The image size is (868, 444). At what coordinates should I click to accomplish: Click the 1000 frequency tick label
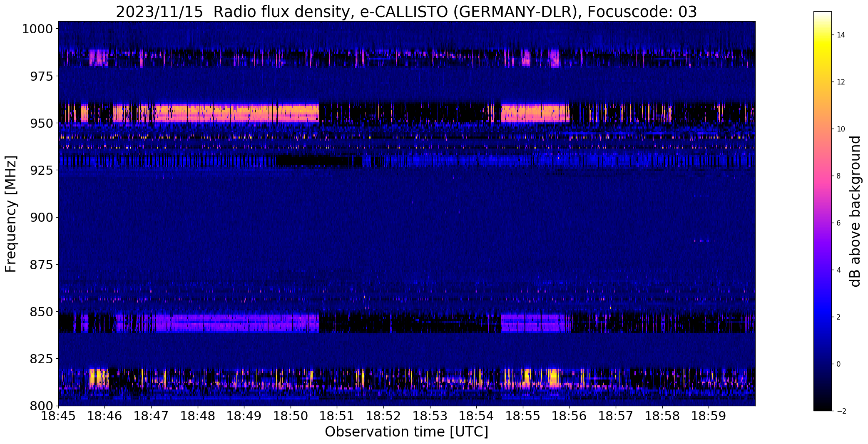(37, 29)
